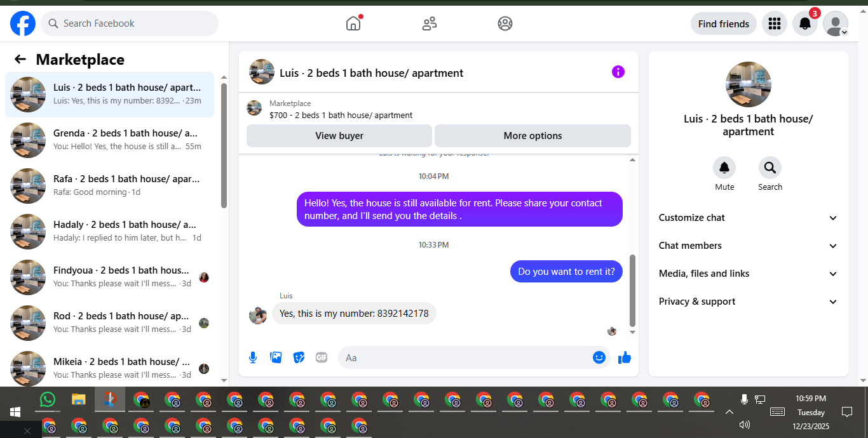868x438 pixels.
Task: Open the Rafa conversation in list
Action: coord(109,186)
